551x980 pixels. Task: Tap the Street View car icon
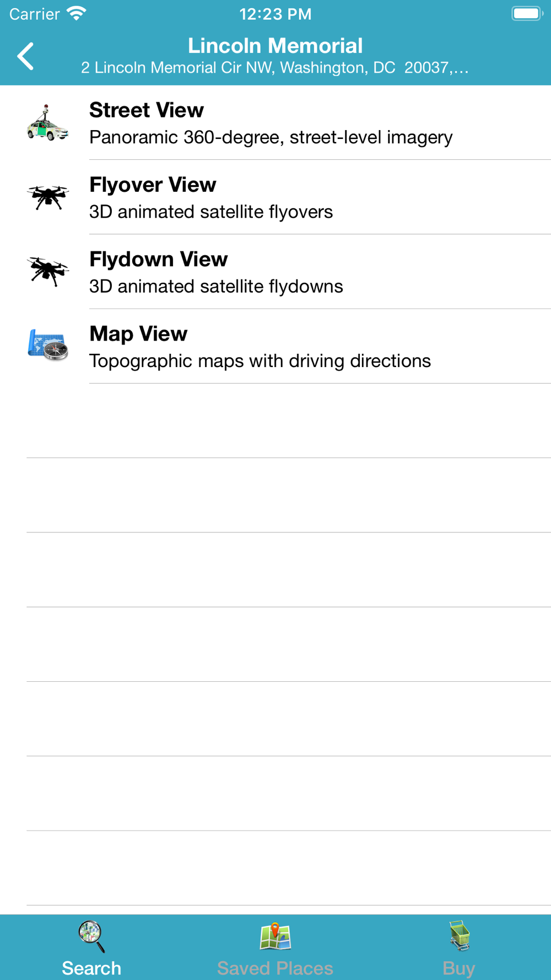point(48,122)
